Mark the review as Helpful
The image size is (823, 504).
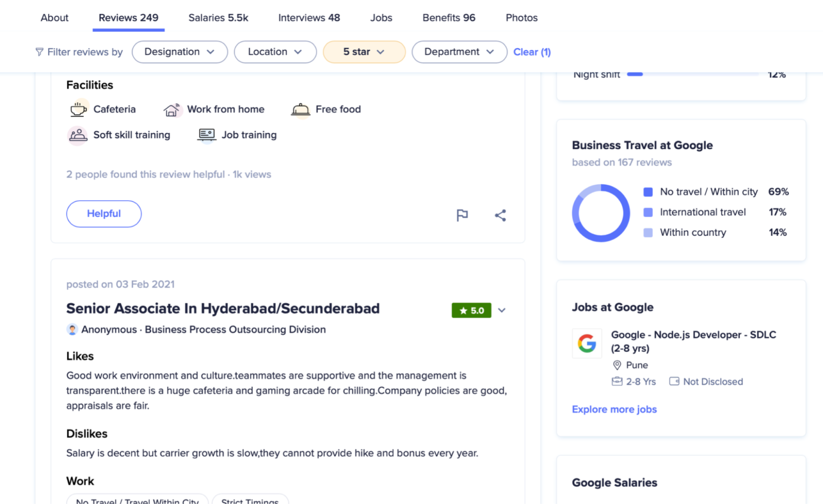pos(104,214)
